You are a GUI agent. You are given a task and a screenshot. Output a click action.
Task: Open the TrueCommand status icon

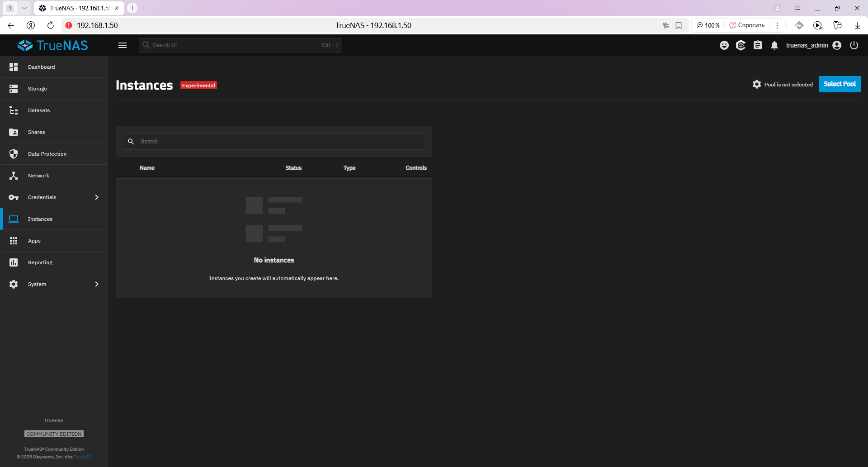[741, 45]
